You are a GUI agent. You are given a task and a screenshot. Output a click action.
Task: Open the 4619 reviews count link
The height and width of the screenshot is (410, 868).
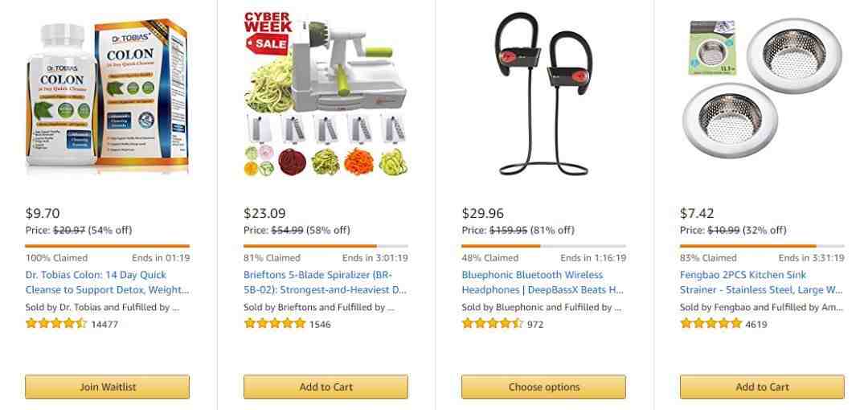(x=756, y=324)
